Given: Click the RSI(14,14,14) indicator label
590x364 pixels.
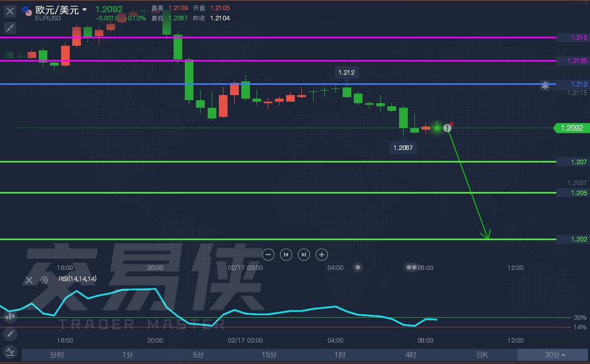Looking at the screenshot, I should pyautogui.click(x=77, y=279).
